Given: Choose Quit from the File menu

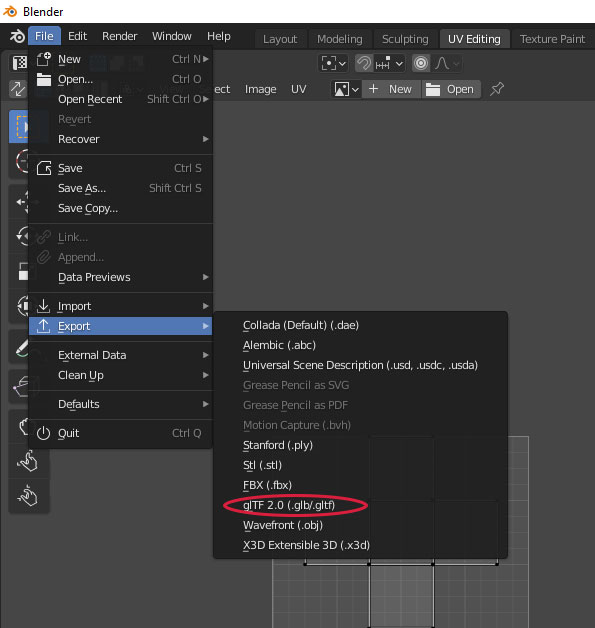Looking at the screenshot, I should click(x=121, y=433).
